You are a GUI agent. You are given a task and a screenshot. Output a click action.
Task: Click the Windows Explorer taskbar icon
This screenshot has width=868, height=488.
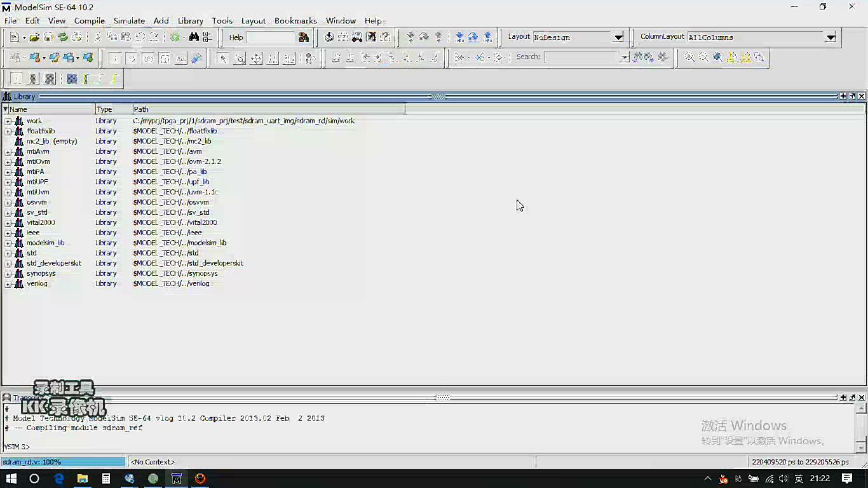82,478
